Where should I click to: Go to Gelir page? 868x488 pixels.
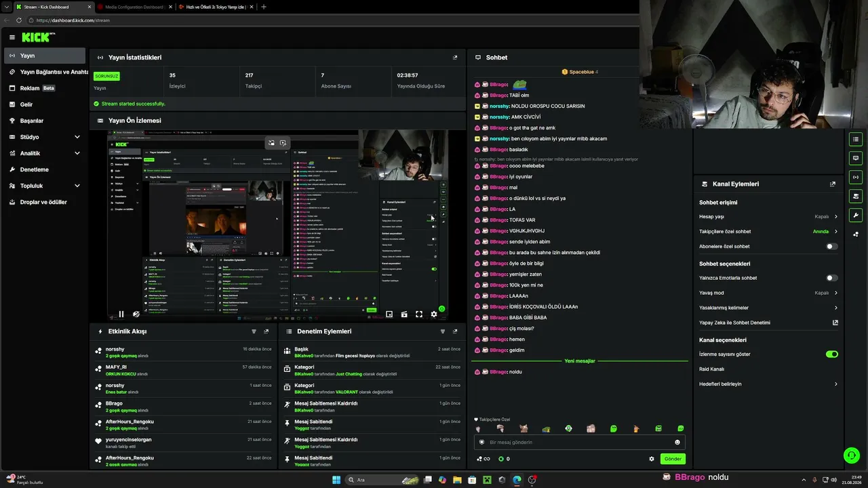click(x=45, y=104)
